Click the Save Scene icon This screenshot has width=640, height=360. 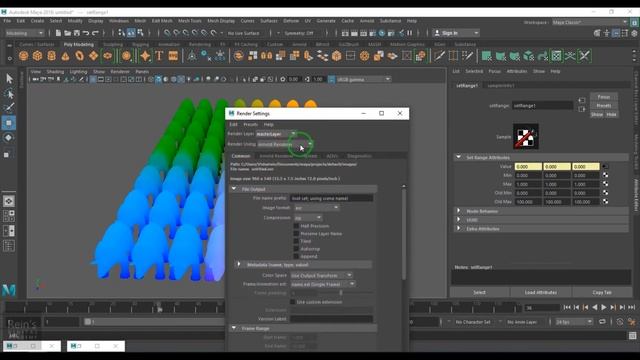pyautogui.click(x=77, y=33)
